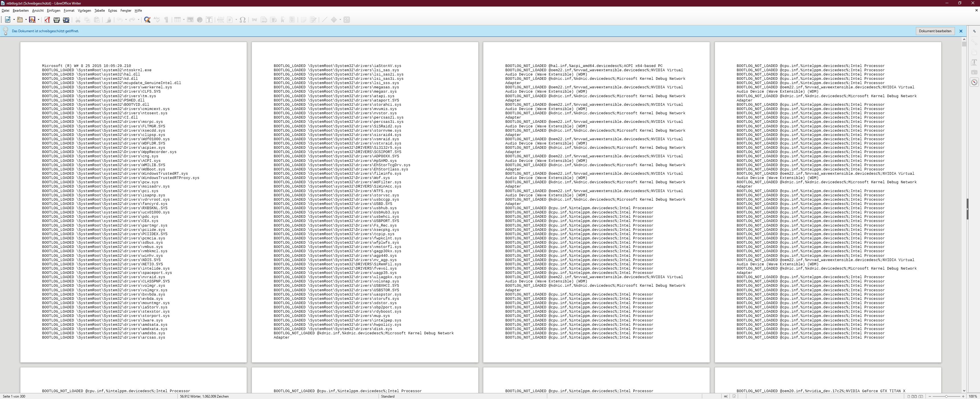The height and width of the screenshot is (399, 980).
Task: Click the Open folder icon
Action: (x=20, y=20)
